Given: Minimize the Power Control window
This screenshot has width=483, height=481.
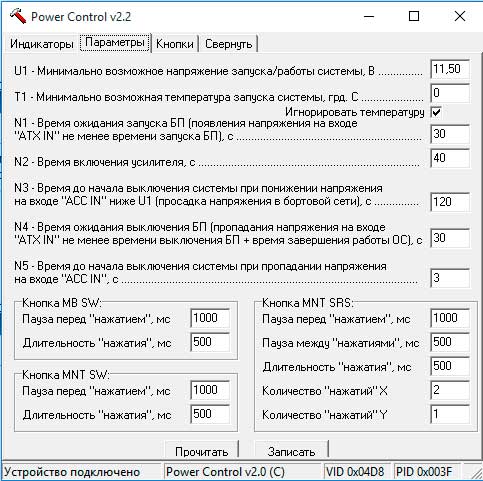Looking at the screenshot, I should [x=369, y=16].
